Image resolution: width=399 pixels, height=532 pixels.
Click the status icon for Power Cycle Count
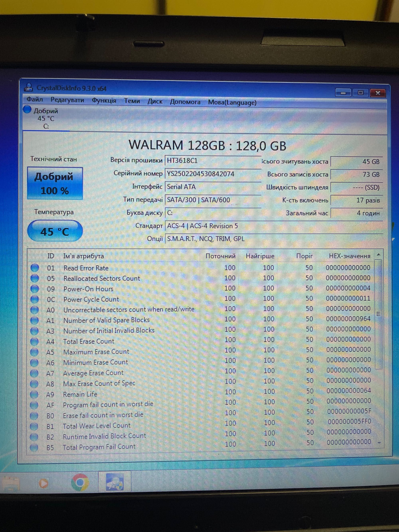pyautogui.click(x=35, y=299)
